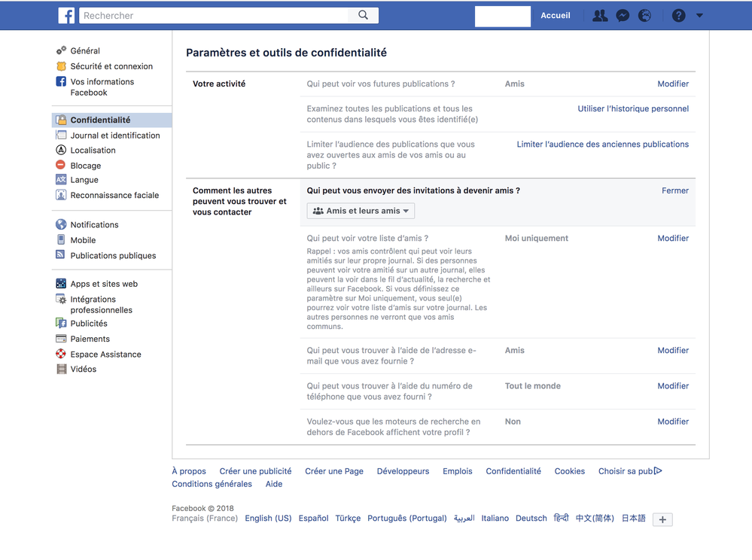Open Aide footer link
Screen dimensions: 752x560
pyautogui.click(x=274, y=484)
